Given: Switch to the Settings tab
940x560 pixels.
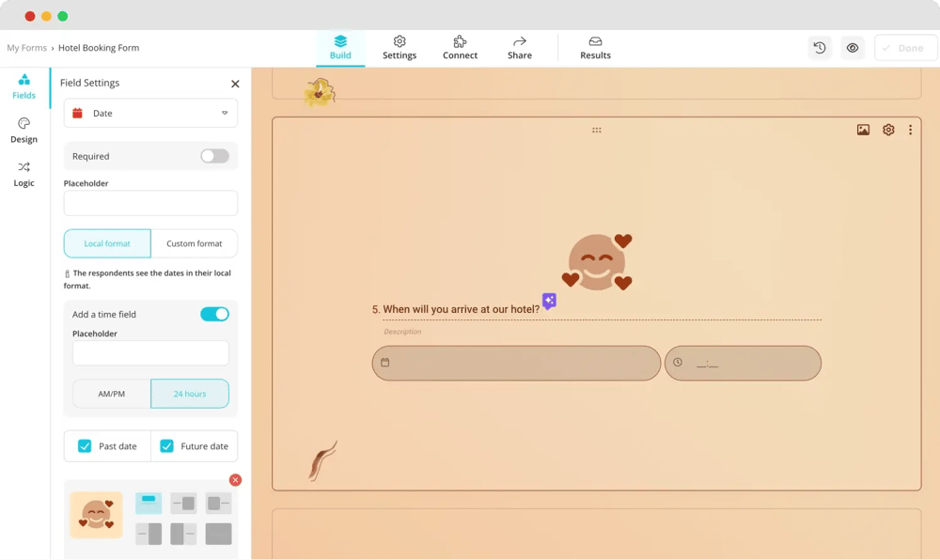Looking at the screenshot, I should click(x=399, y=48).
